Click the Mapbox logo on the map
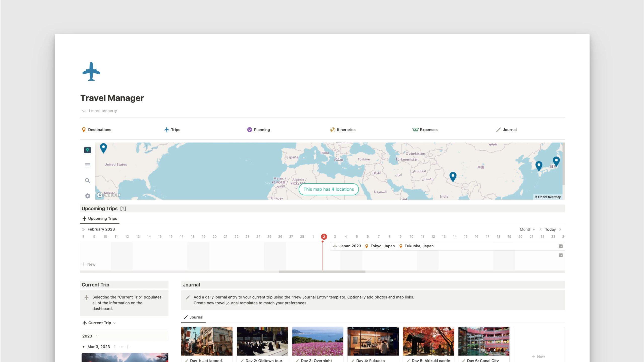The image size is (644, 362). tap(108, 195)
